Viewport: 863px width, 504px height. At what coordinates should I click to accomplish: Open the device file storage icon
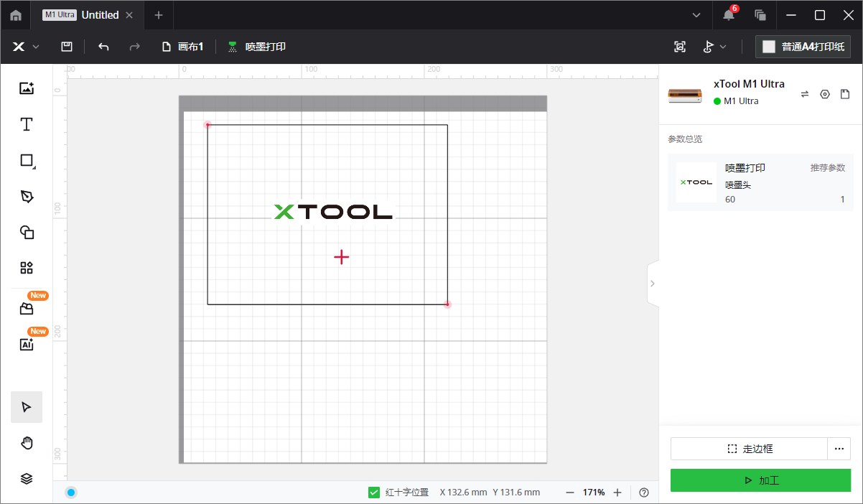coord(845,94)
